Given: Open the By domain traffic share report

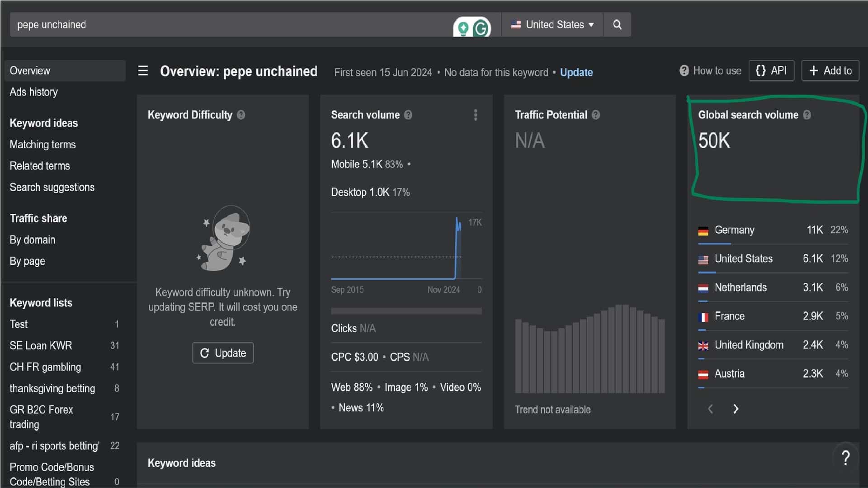Looking at the screenshot, I should coord(33,240).
